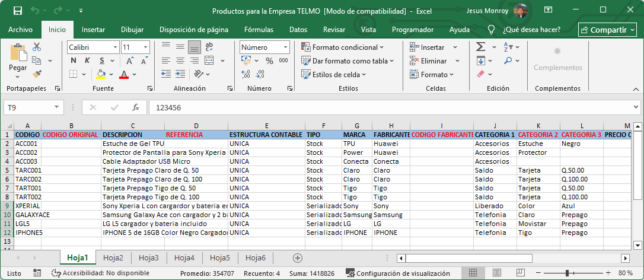The height and width of the screenshot is (280, 644).
Task: Click the Find magnifier icon
Action: coord(508,61)
